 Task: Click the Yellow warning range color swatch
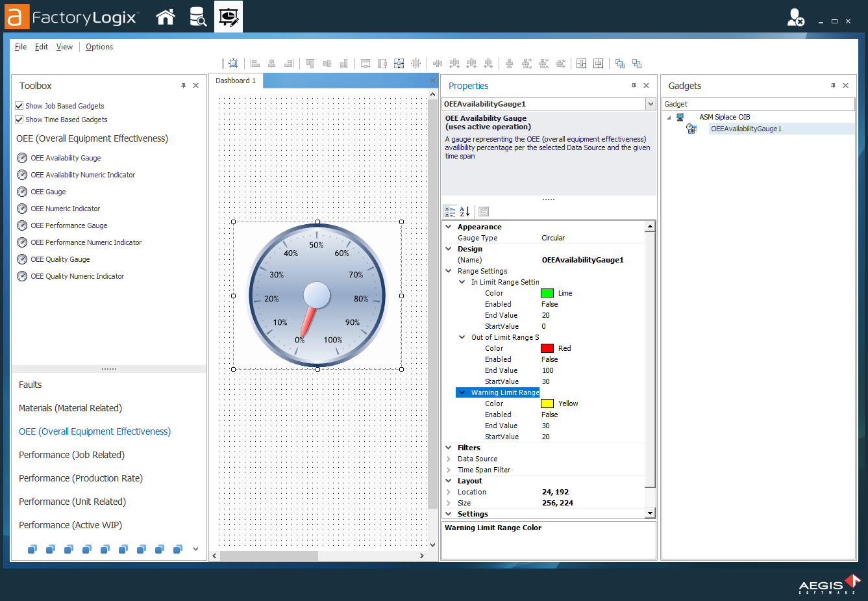coord(547,403)
